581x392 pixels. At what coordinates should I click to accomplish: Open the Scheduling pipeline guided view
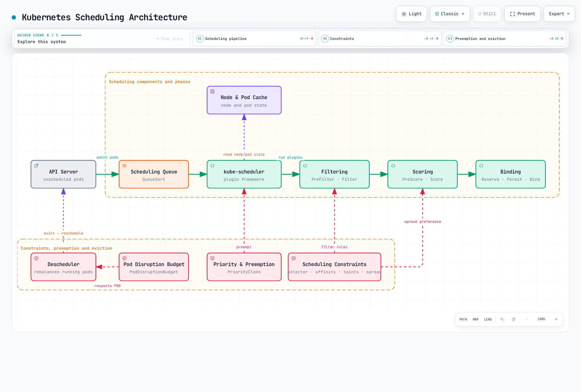coord(254,38)
